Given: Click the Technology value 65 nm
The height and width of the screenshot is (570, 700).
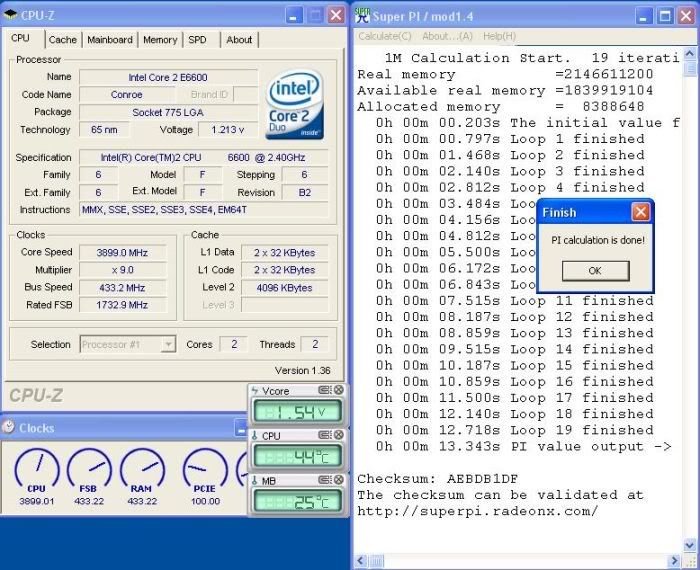Looking at the screenshot, I should [x=104, y=129].
